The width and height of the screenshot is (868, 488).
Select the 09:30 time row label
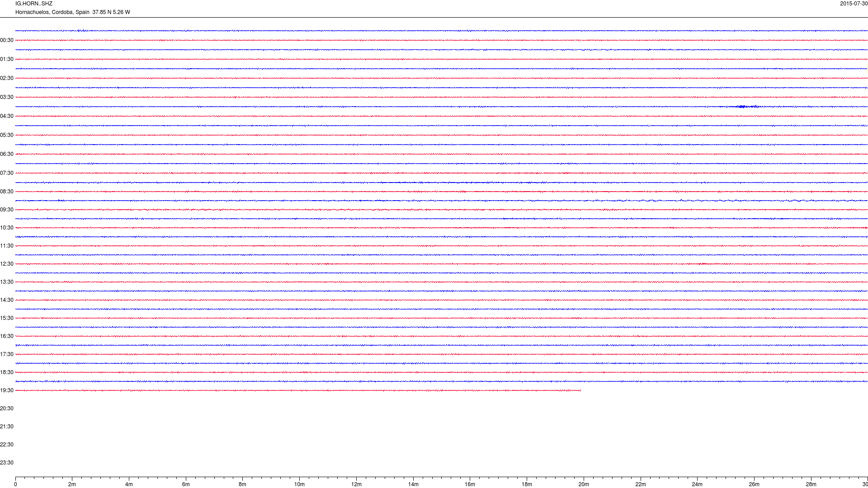tap(7, 210)
